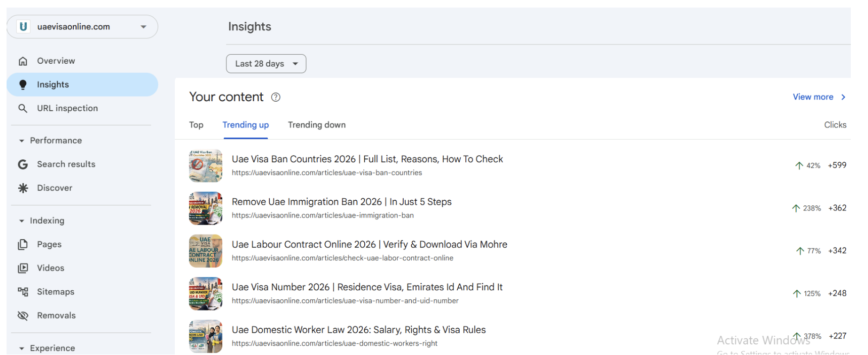Click the Removals crossed-eye icon
The width and height of the screenshot is (868, 355).
pyautogui.click(x=23, y=316)
